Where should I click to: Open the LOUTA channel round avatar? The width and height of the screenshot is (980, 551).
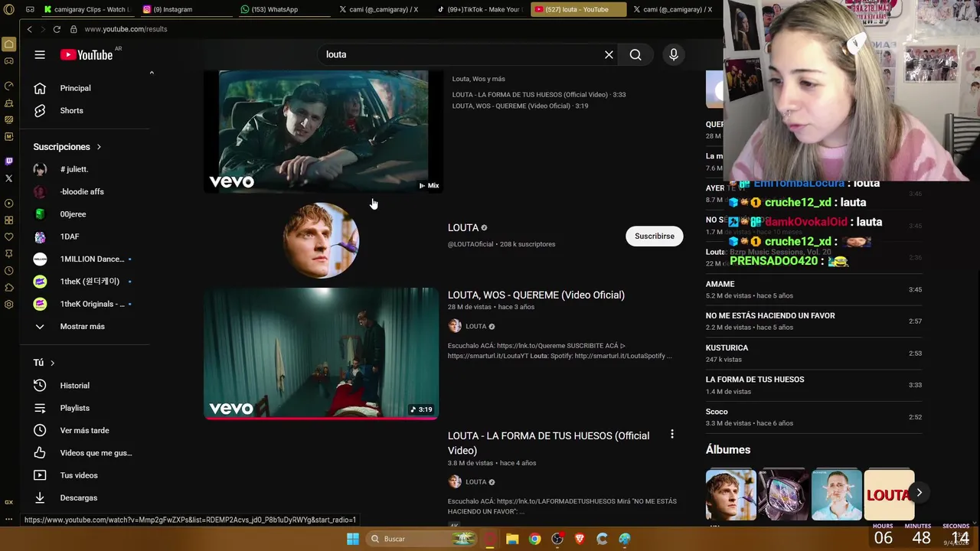pos(321,240)
